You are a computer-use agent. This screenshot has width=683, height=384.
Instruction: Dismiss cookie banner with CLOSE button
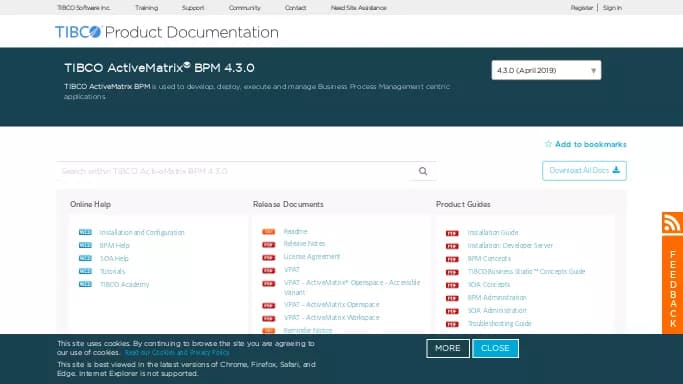[x=495, y=348]
